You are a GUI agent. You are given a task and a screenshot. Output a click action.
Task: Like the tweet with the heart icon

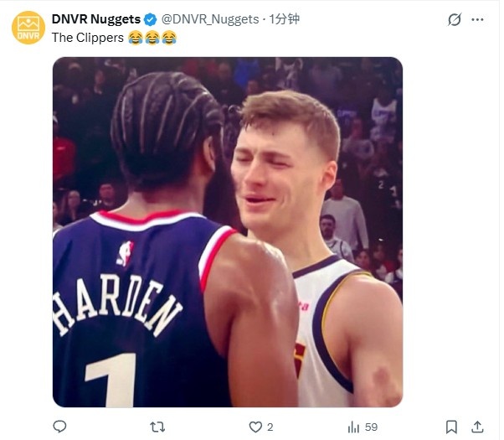[255, 427]
